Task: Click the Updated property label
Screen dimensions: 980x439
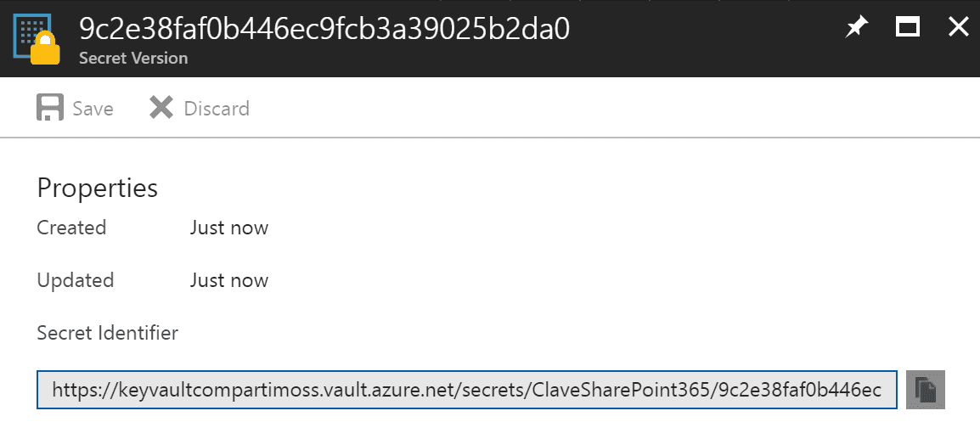Action: pos(75,279)
